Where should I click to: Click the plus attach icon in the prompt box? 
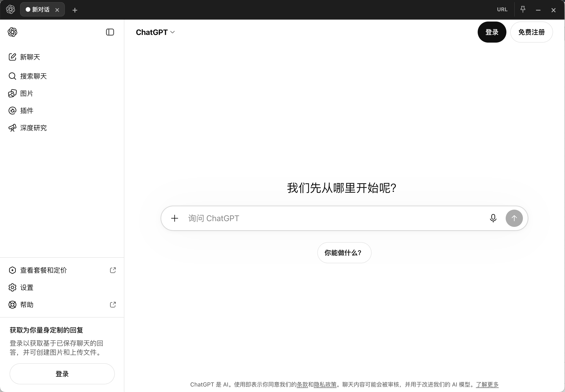pos(175,218)
